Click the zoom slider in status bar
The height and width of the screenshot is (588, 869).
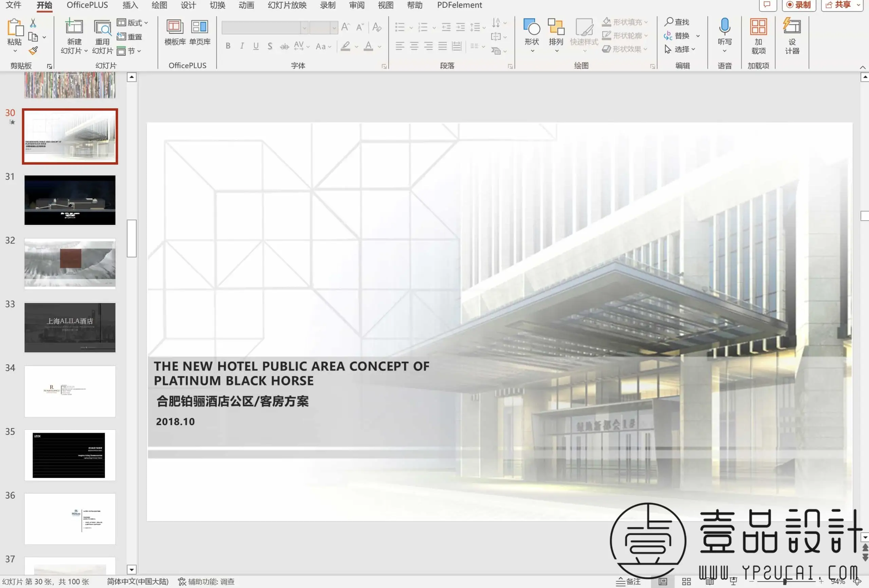pyautogui.click(x=784, y=582)
